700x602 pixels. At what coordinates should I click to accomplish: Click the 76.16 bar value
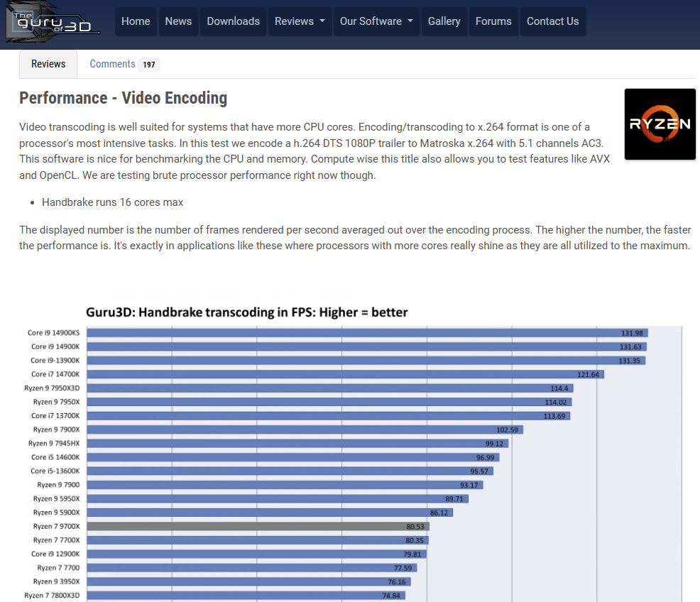[397, 582]
